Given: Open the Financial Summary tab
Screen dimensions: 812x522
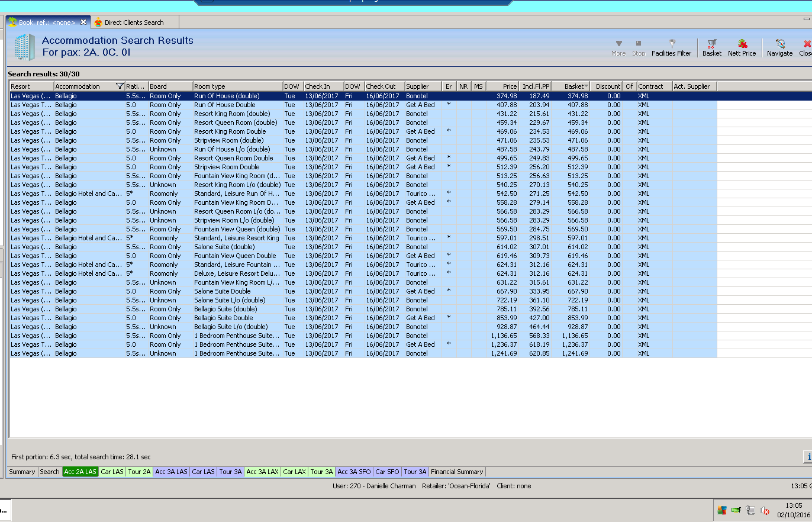Looking at the screenshot, I should tap(457, 472).
